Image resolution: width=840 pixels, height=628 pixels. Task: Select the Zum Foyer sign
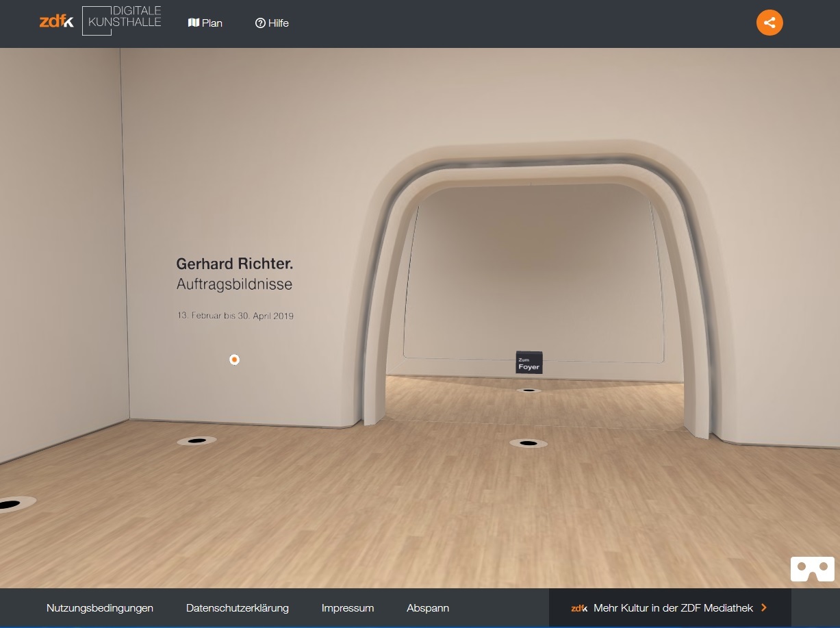[x=529, y=362]
